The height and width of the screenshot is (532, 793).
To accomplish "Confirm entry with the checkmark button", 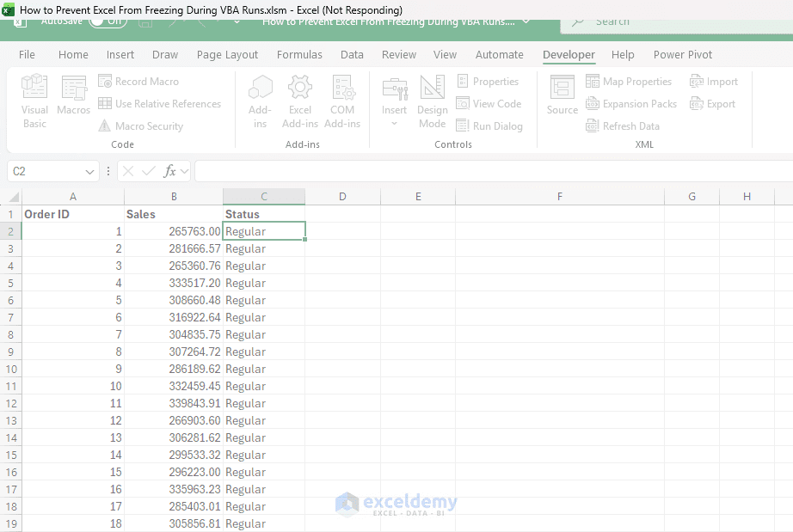I will (x=148, y=171).
